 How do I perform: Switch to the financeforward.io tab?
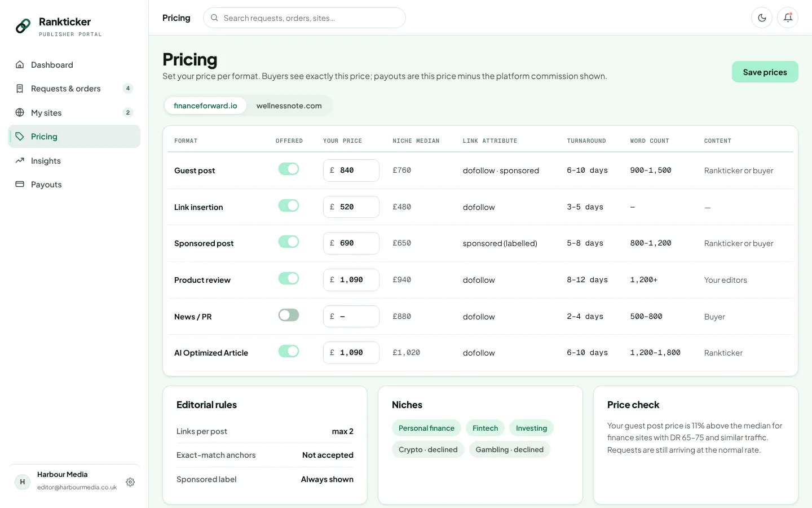(x=205, y=106)
